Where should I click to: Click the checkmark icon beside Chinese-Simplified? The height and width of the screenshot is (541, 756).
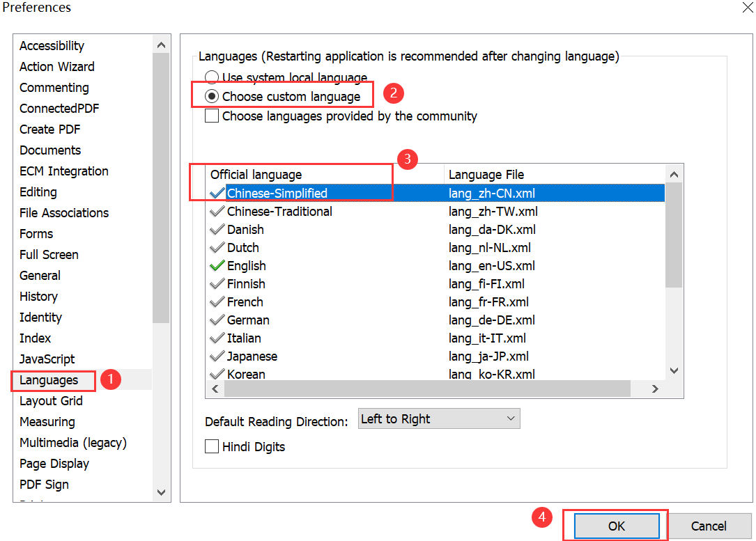point(217,193)
